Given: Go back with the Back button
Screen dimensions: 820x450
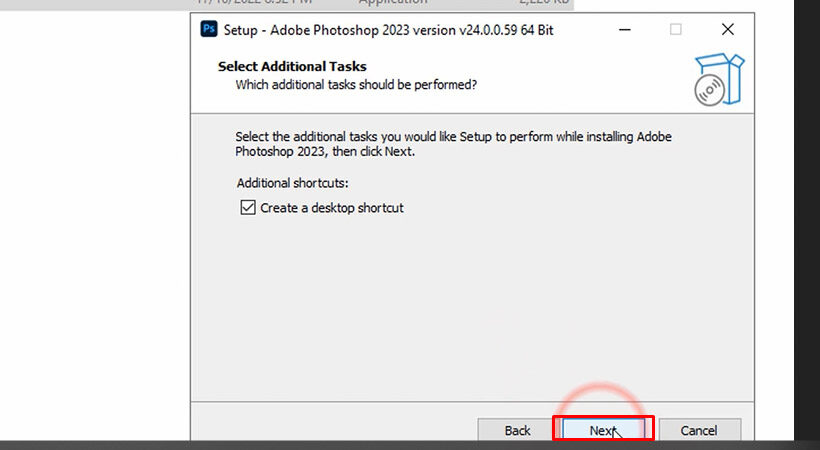Looking at the screenshot, I should pyautogui.click(x=517, y=430).
